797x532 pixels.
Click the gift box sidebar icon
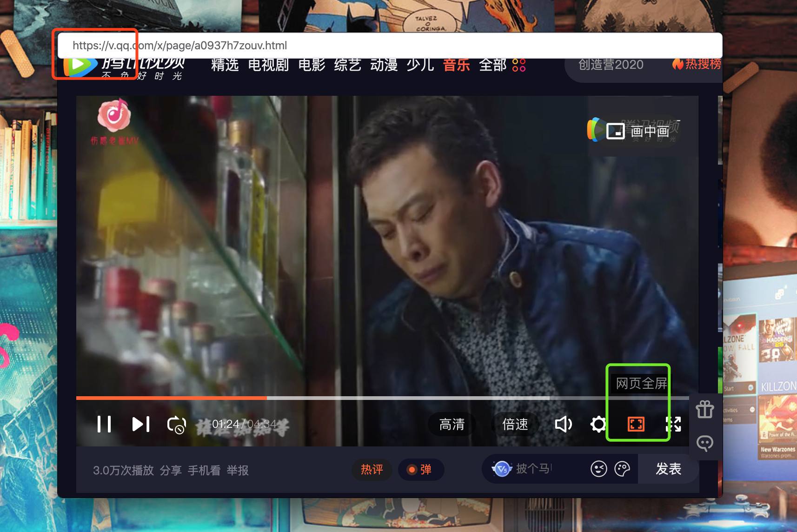point(705,409)
